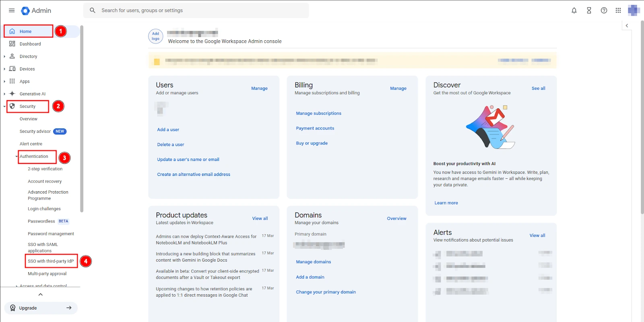
Task: Click the Directory person icon
Action: [x=12, y=56]
